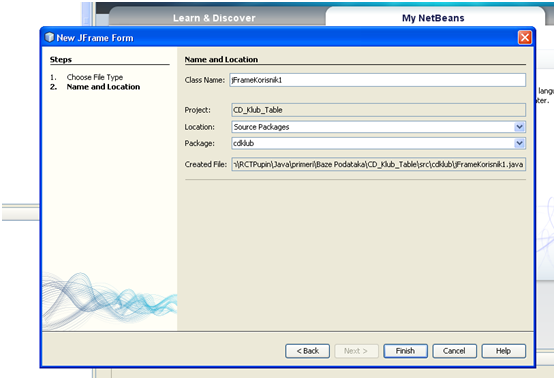The width and height of the screenshot is (556, 380).
Task: Click the Project label
Action: click(x=198, y=110)
